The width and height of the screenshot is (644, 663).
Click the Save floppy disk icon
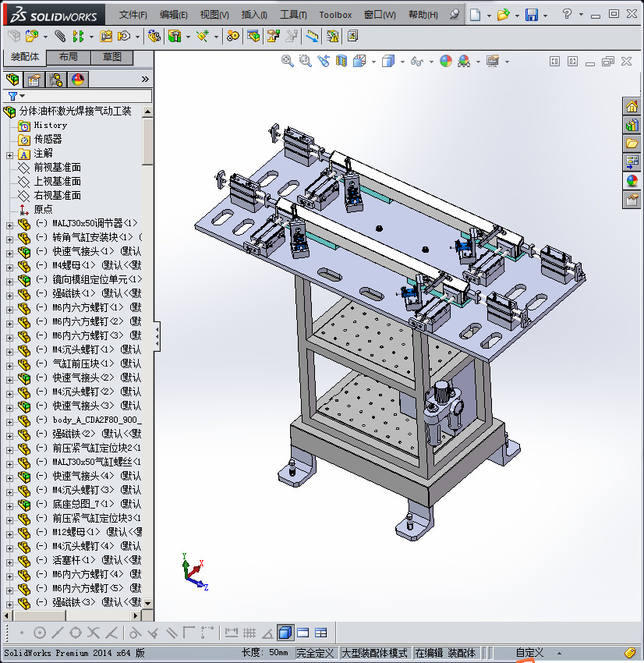pyautogui.click(x=531, y=15)
